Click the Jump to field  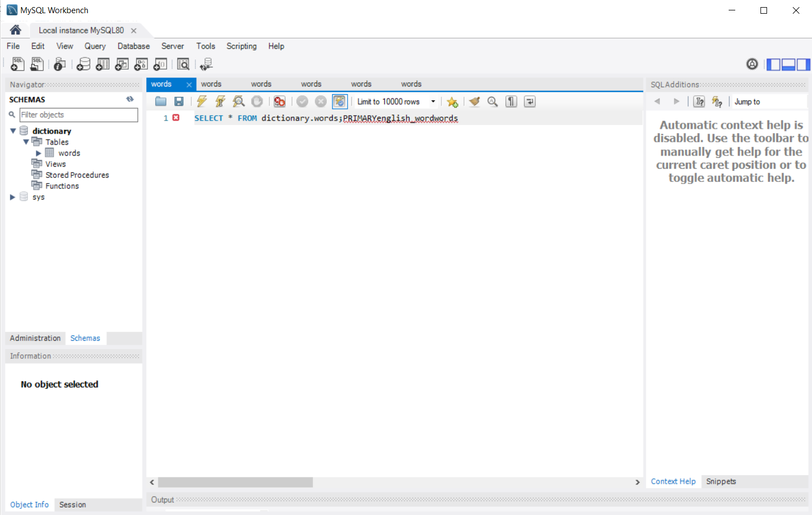(769, 101)
